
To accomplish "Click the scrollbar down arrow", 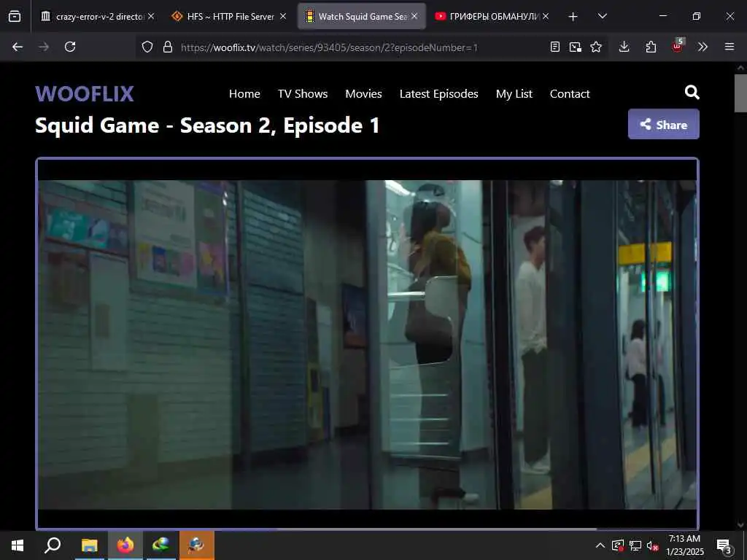I will (x=740, y=525).
